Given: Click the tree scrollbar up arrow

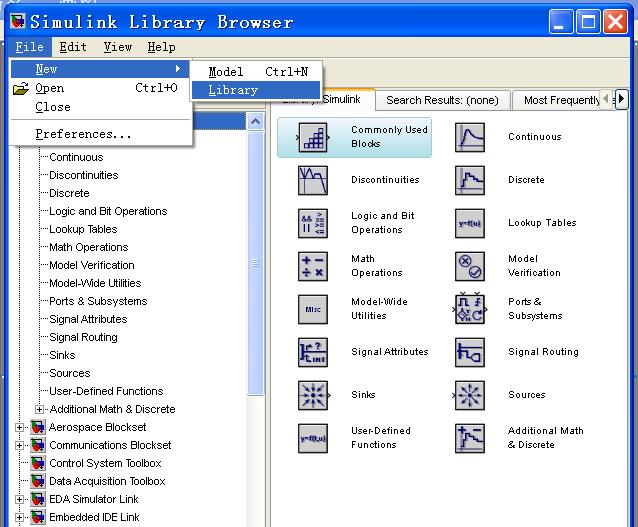Looking at the screenshot, I should click(x=256, y=121).
